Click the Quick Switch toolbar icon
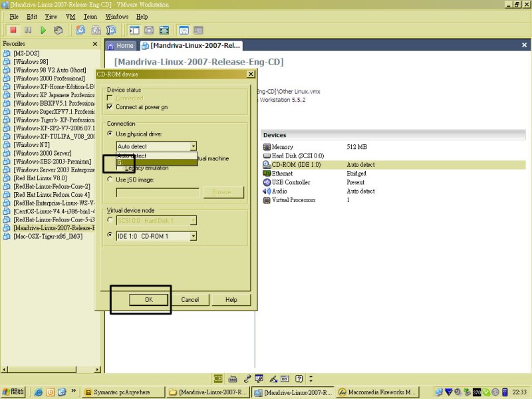This screenshot has width=532, height=399. [x=149, y=30]
